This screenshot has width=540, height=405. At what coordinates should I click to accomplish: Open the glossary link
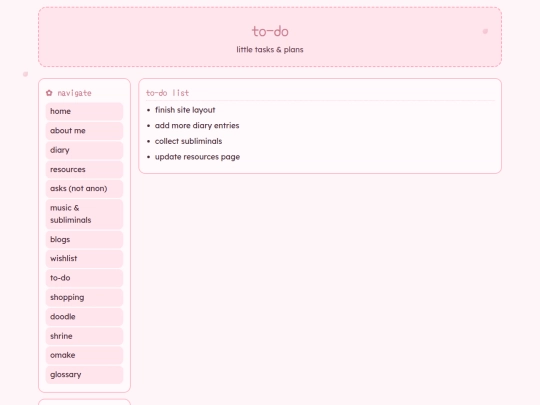84,374
